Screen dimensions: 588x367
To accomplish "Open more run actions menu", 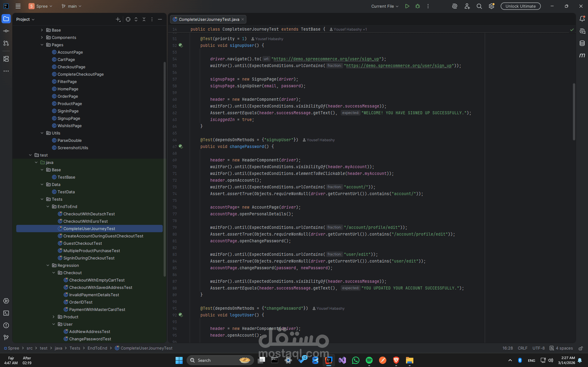I will 428,6.
